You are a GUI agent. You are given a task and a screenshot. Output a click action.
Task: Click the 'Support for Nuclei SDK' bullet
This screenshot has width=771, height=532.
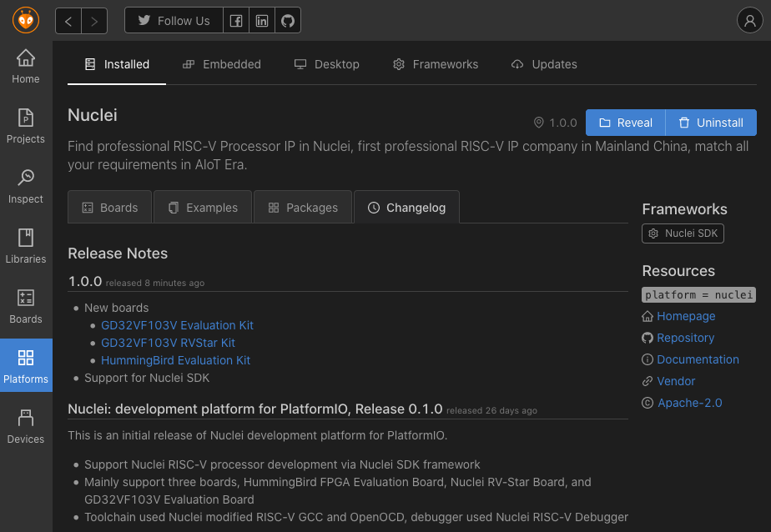click(147, 378)
